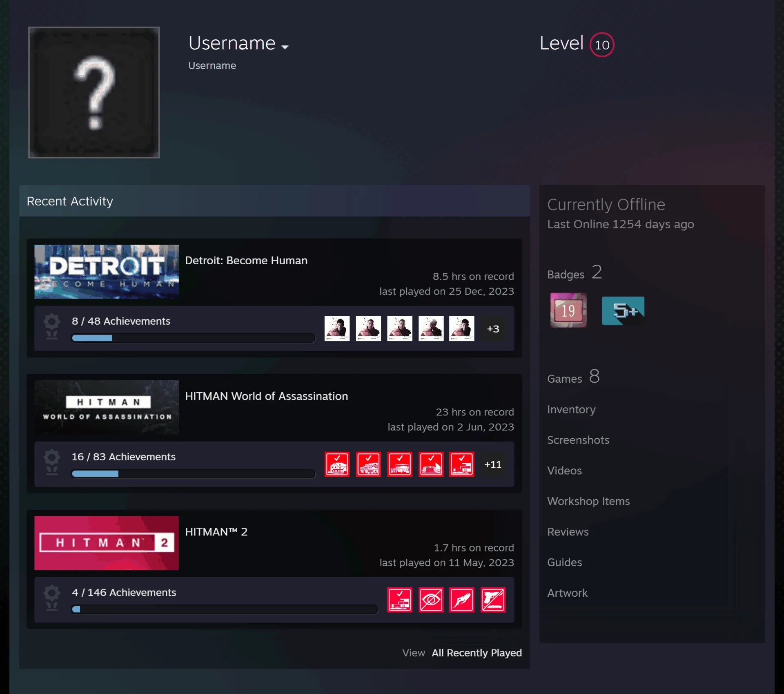Open the Level 10 badge circle
Image resolution: width=784 pixels, height=694 pixels.
click(x=601, y=45)
